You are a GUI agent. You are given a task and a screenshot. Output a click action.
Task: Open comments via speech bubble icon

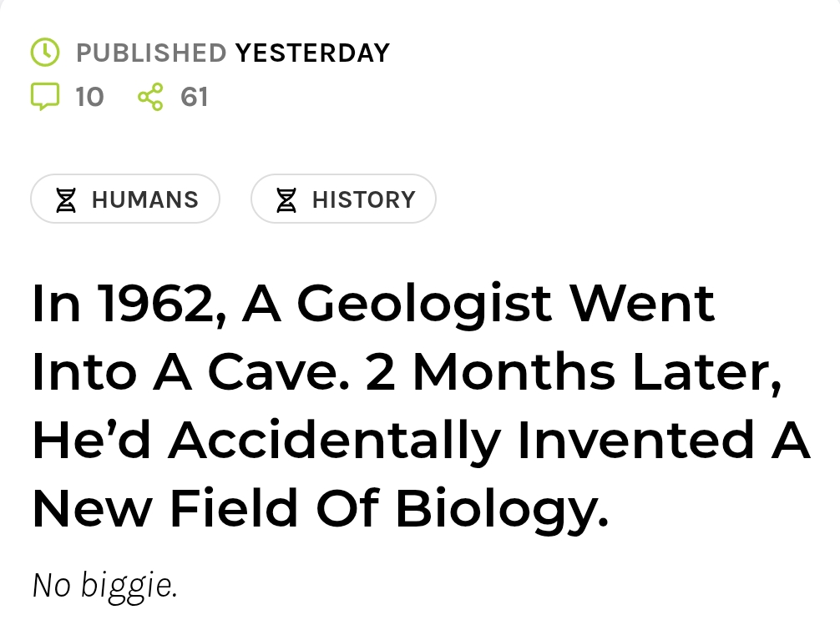45,97
